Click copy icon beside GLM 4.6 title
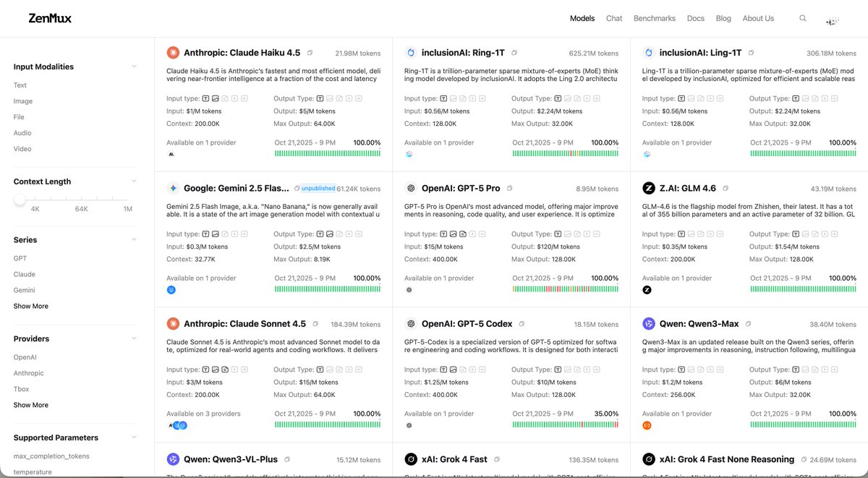The height and width of the screenshot is (478, 868). tap(726, 188)
